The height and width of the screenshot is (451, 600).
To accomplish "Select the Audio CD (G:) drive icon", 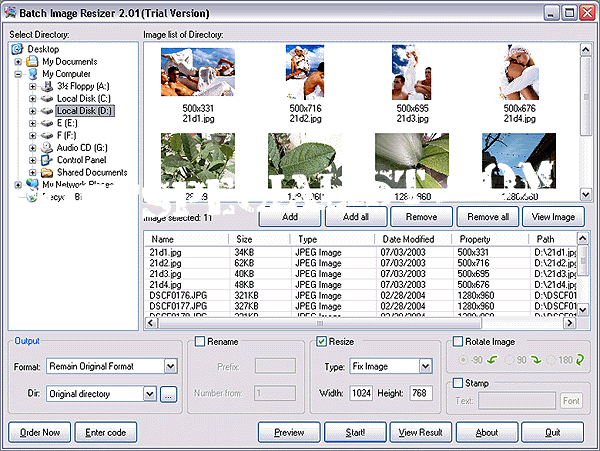I will pos(47,147).
